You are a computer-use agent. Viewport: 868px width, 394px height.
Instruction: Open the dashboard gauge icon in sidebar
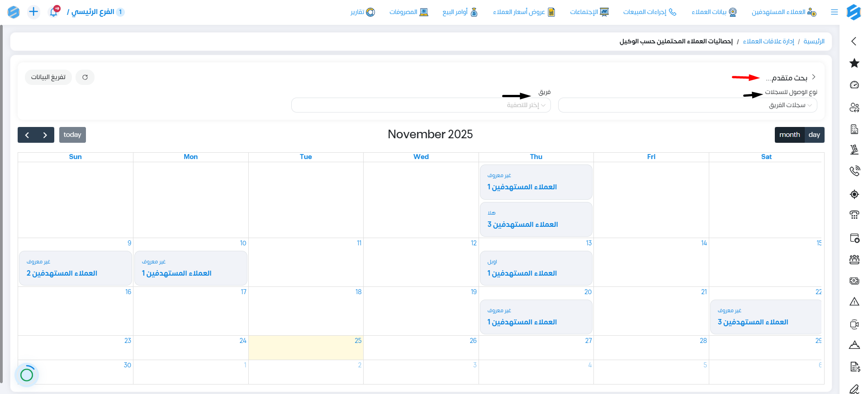click(854, 85)
